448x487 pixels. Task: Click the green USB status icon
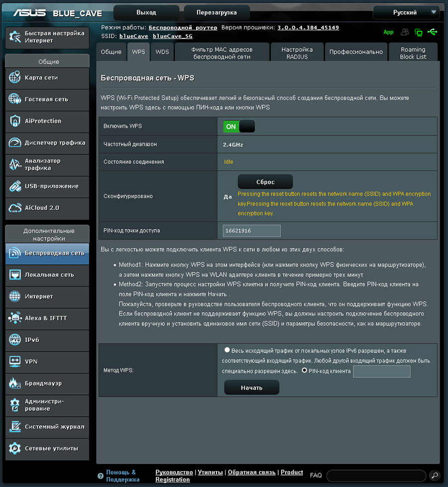point(433,32)
